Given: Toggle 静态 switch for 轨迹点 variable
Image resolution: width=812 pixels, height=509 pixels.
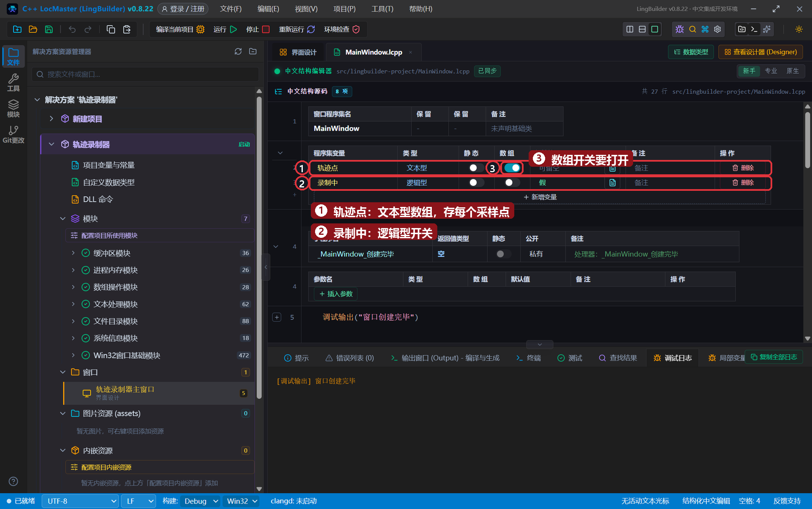Looking at the screenshot, I should pyautogui.click(x=477, y=168).
